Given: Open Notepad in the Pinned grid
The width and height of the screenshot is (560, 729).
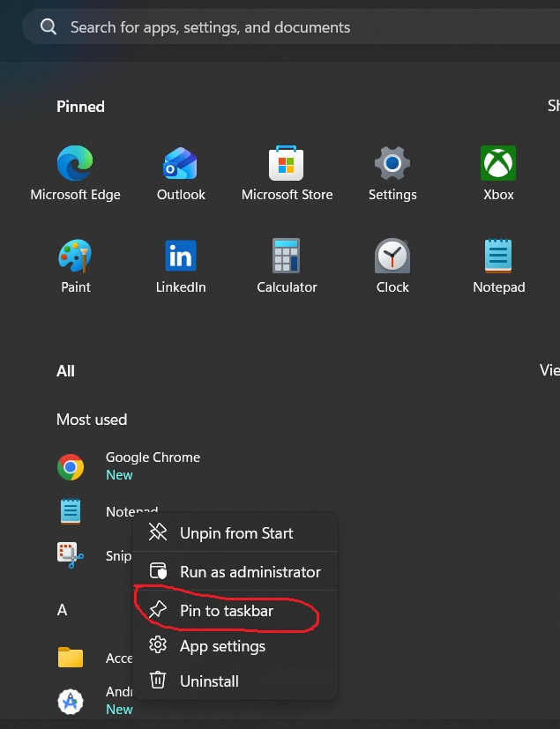Looking at the screenshot, I should [x=498, y=266].
